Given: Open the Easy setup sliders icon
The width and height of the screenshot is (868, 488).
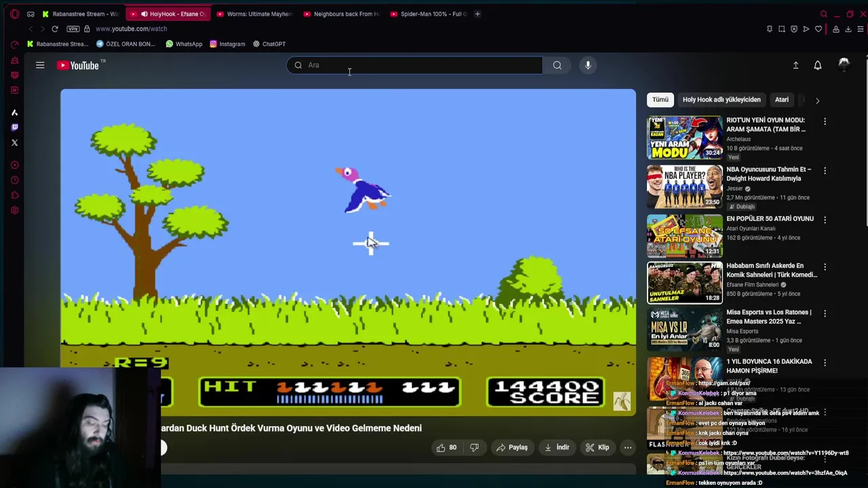Looking at the screenshot, I should pos(861,28).
